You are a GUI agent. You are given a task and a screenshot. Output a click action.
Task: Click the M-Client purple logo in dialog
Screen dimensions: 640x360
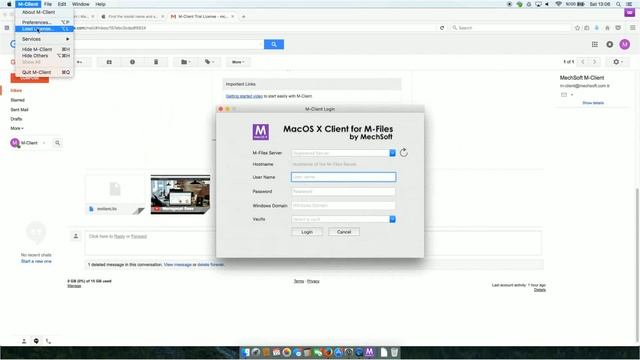261,132
